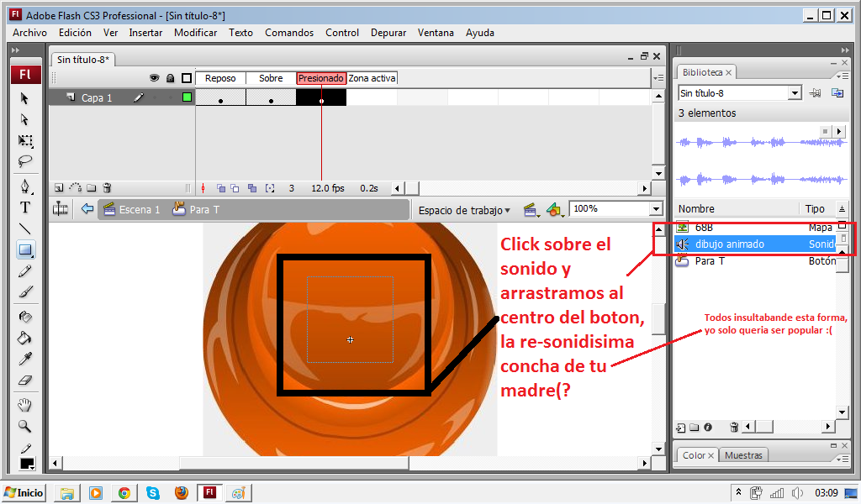Click the Edit Symbols icon
This screenshot has height=504, width=861.
554,209
